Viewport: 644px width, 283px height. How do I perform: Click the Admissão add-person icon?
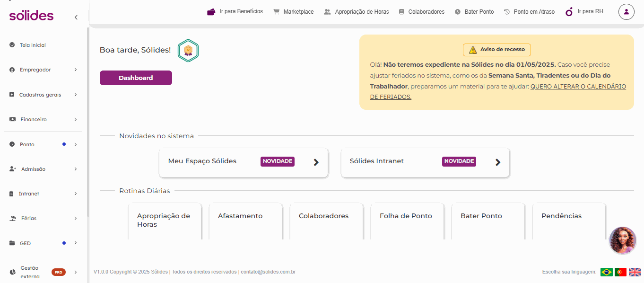13,169
